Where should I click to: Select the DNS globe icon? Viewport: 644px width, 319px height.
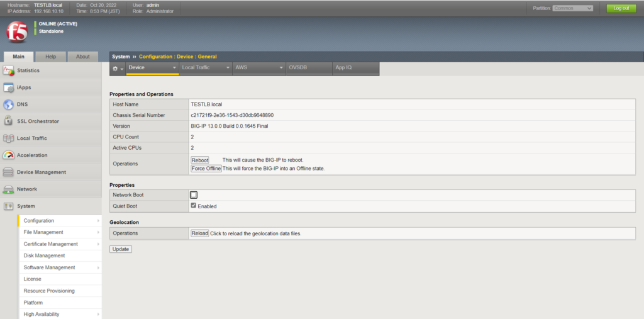(x=9, y=104)
